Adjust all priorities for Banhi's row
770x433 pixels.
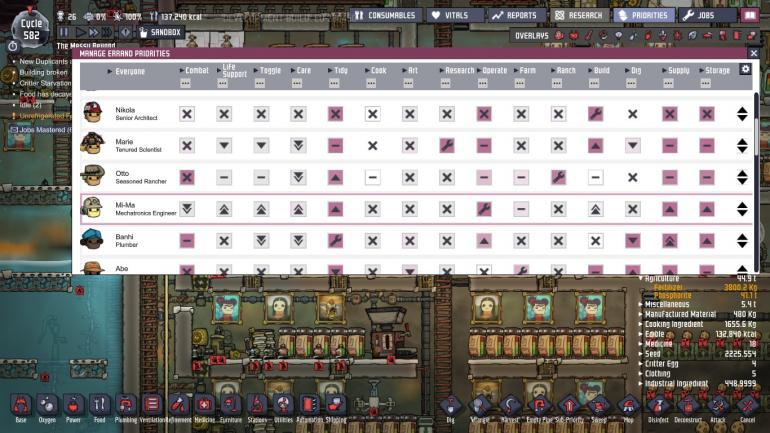pyautogui.click(x=742, y=241)
